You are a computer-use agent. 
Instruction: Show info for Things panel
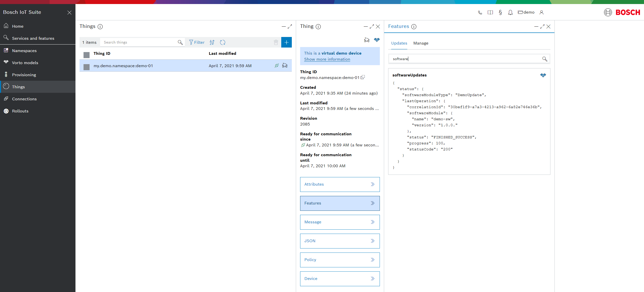(x=100, y=27)
